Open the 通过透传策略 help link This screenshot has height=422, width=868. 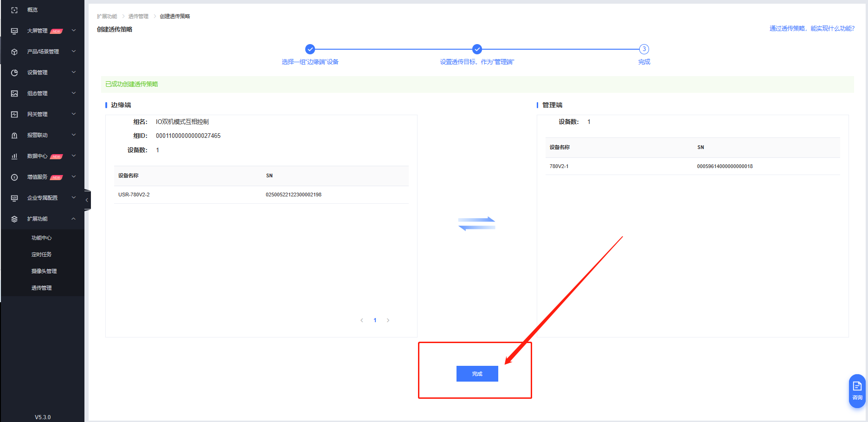pos(811,29)
